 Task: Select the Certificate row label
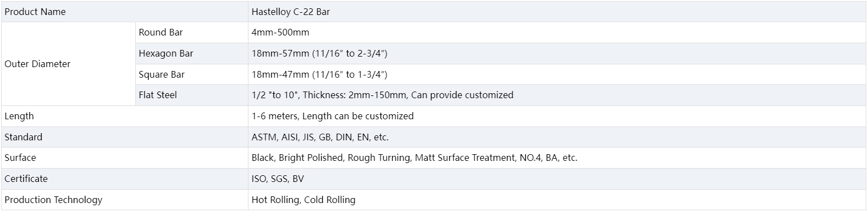click(26, 179)
